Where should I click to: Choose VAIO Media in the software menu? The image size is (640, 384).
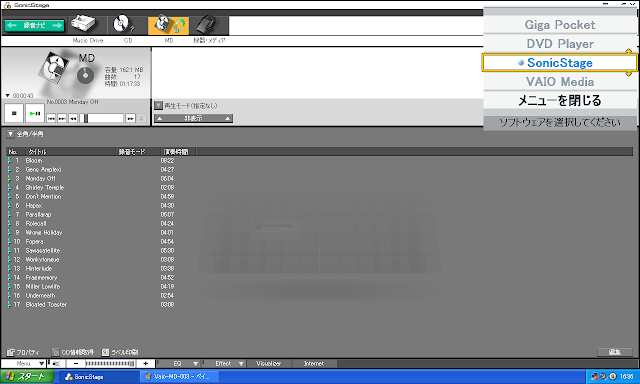coord(560,82)
